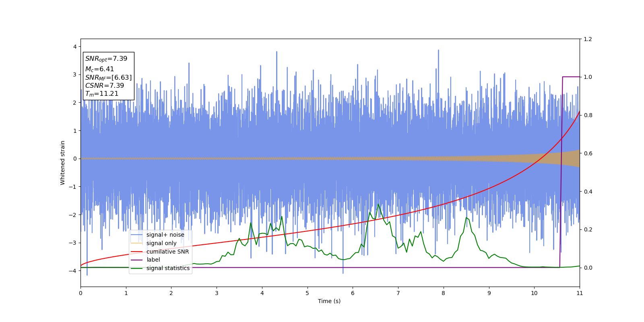The width and height of the screenshot is (644, 322).
Task: Click the 'Whitened strain' y-axis label
Action: pyautogui.click(x=63, y=163)
